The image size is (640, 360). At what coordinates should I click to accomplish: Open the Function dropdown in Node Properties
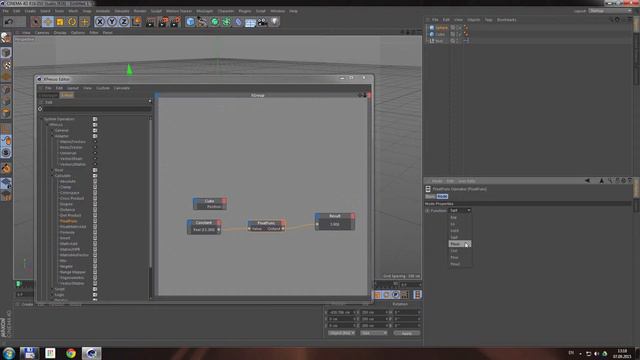(460, 211)
